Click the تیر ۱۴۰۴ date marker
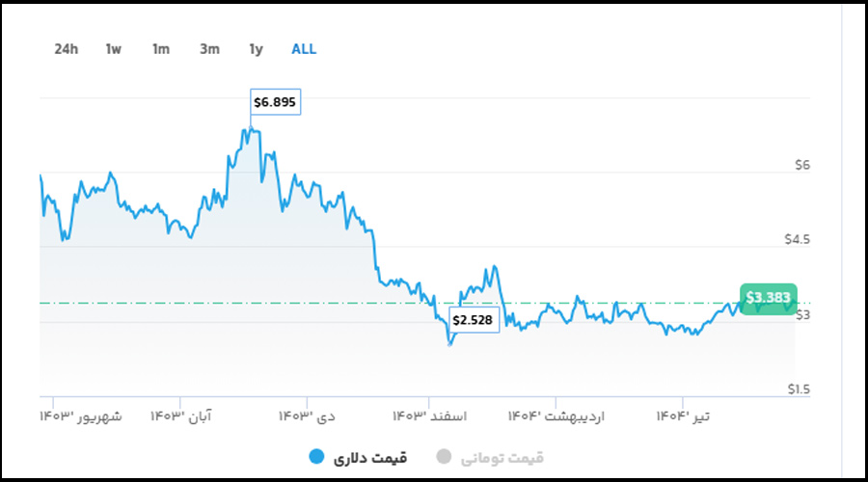The height and width of the screenshot is (482, 868). 683,415
